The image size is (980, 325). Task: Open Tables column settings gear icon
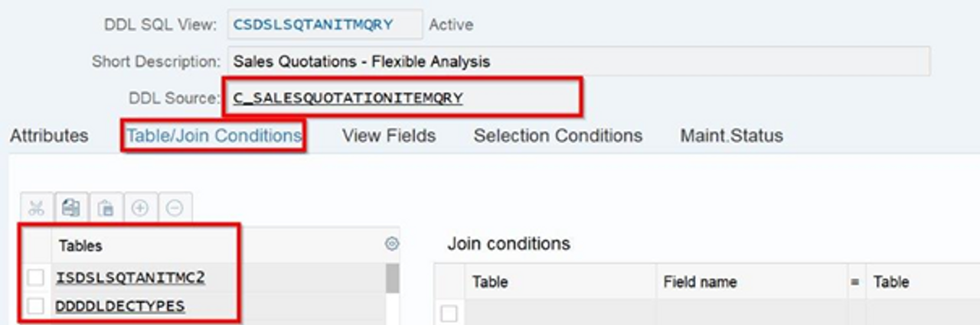[392, 244]
